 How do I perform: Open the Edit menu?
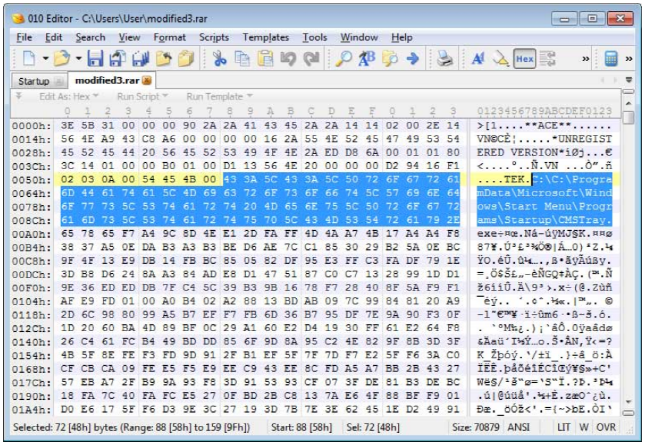coord(53,37)
